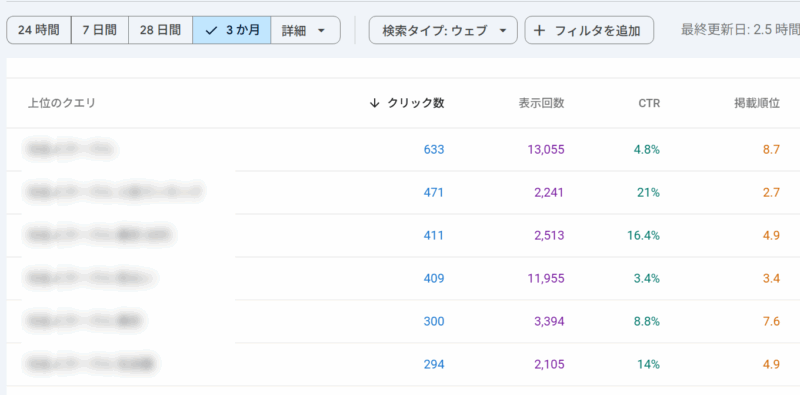The width and height of the screenshot is (800, 395).
Task: Select the 7 日間 date range
Action: point(99,30)
